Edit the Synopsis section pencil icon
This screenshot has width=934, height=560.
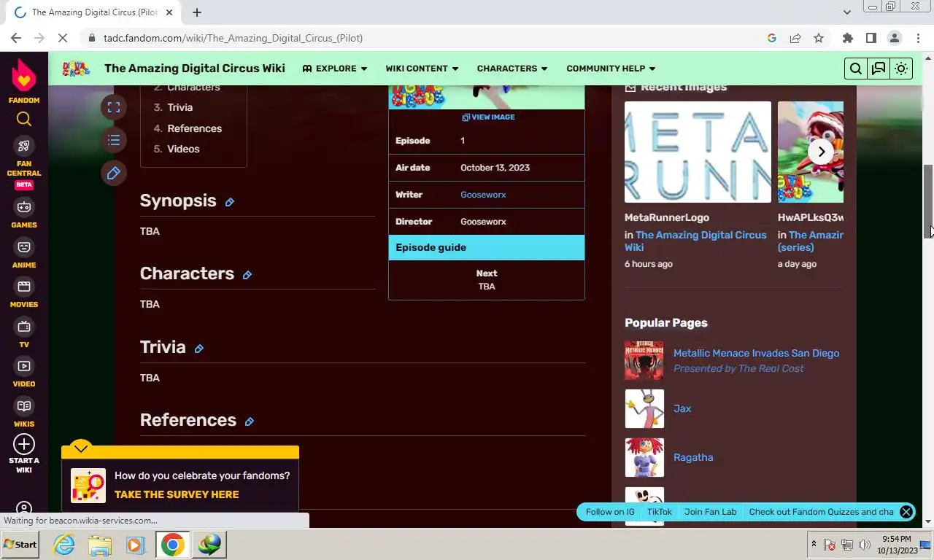[x=230, y=202]
